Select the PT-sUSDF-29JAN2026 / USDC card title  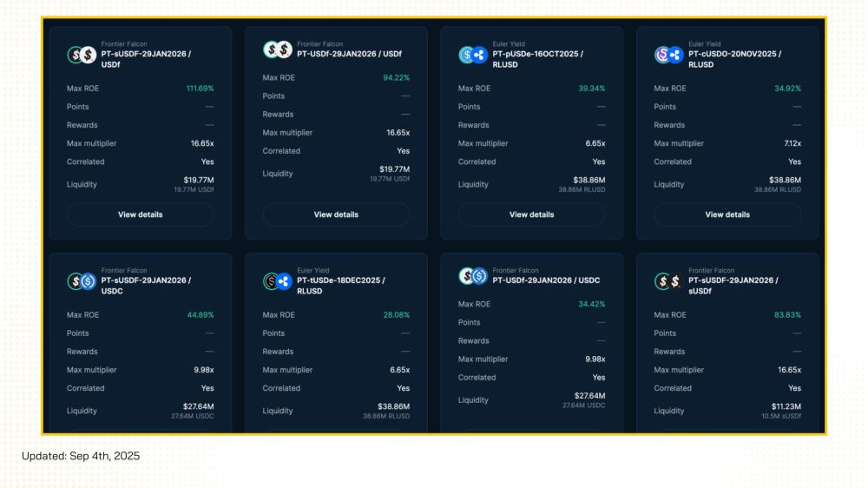[x=146, y=286]
